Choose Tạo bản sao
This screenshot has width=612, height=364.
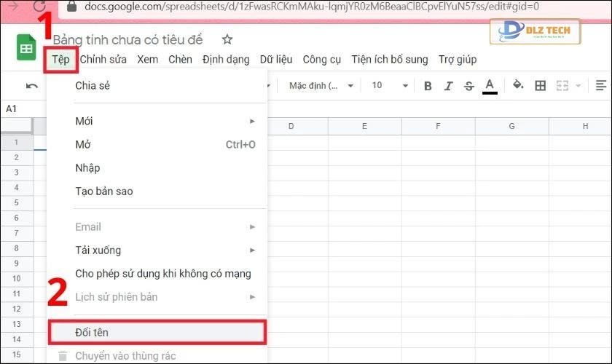(x=157, y=191)
